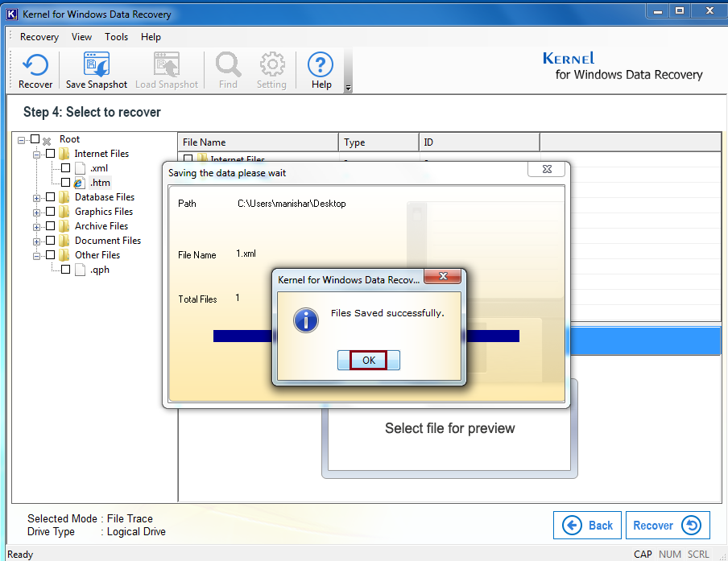Click the Internet Files folder icon
The image size is (728, 561).
[x=64, y=154]
